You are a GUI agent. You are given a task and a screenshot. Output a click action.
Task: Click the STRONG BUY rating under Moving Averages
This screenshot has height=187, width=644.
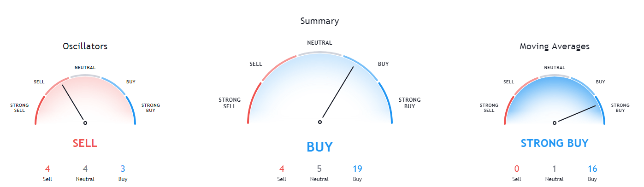pyautogui.click(x=554, y=143)
